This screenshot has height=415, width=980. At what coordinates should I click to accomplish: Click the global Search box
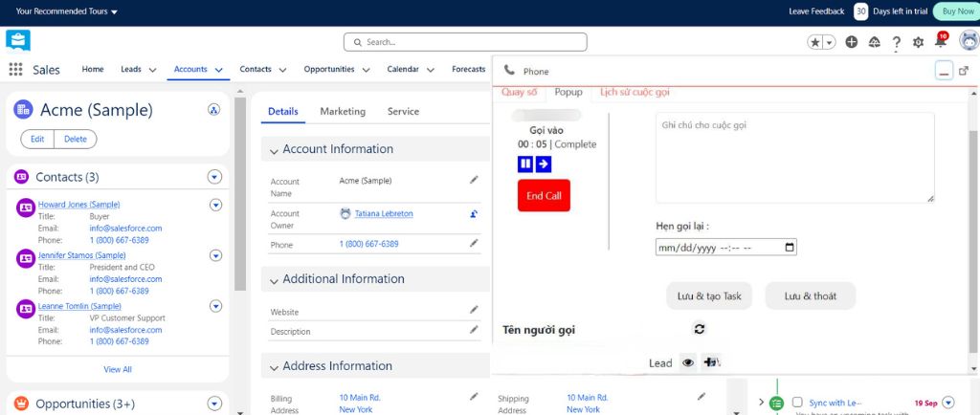pos(465,42)
